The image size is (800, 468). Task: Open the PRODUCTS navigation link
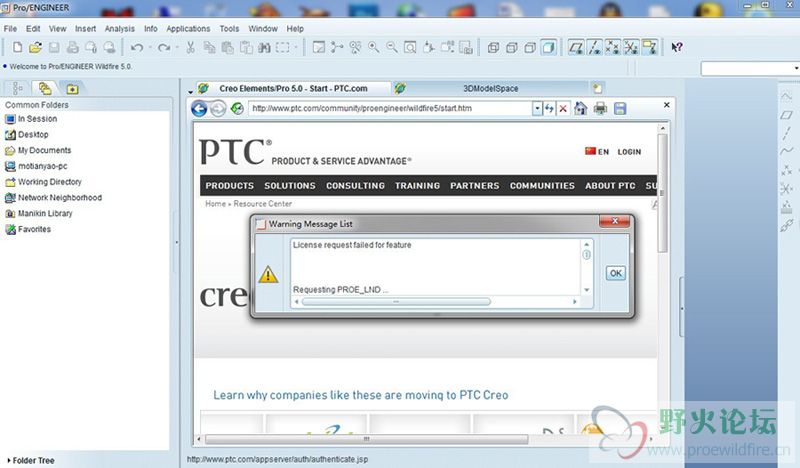click(x=229, y=186)
